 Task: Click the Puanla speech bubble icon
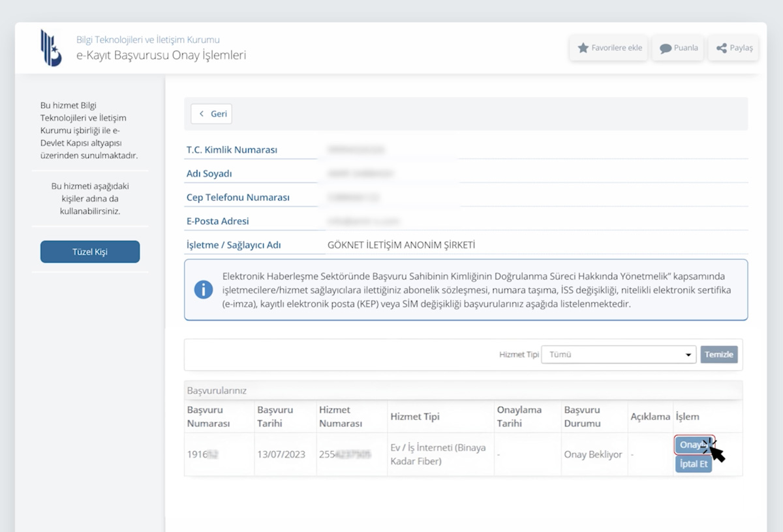[x=665, y=48]
